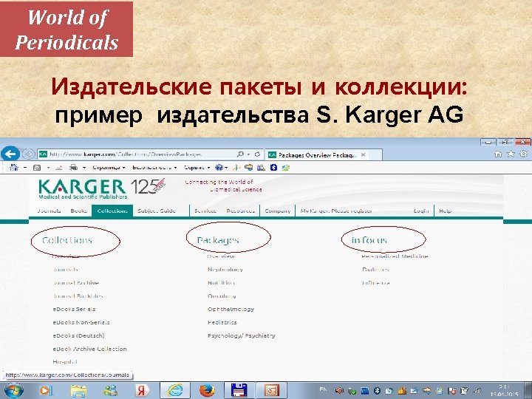Expand the RSS feeds dropdown arrow

[x=48, y=168]
